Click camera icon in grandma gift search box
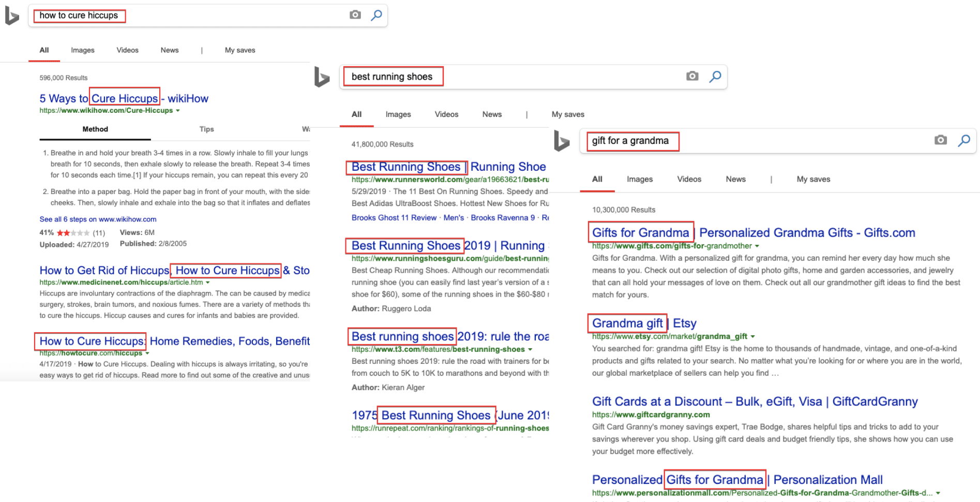Viewport: 980px width, 502px height. (x=941, y=140)
